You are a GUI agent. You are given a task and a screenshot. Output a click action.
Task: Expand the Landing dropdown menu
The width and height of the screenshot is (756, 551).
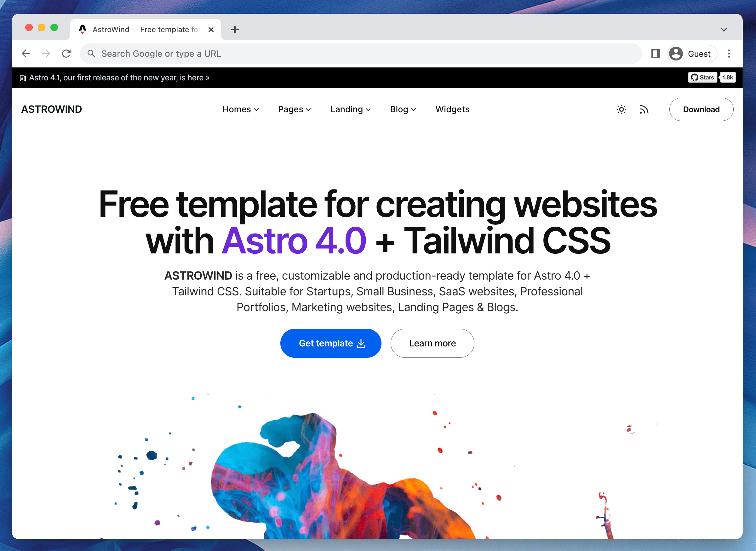pyautogui.click(x=350, y=109)
